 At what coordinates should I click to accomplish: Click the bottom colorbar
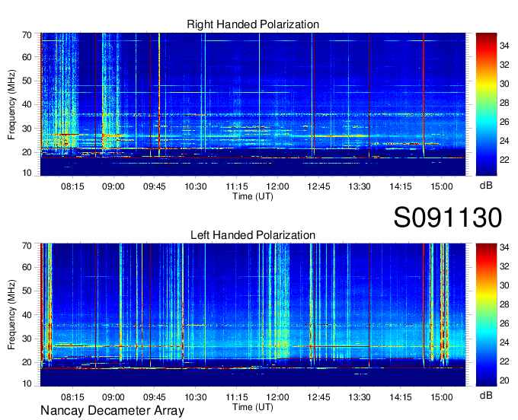point(486,315)
